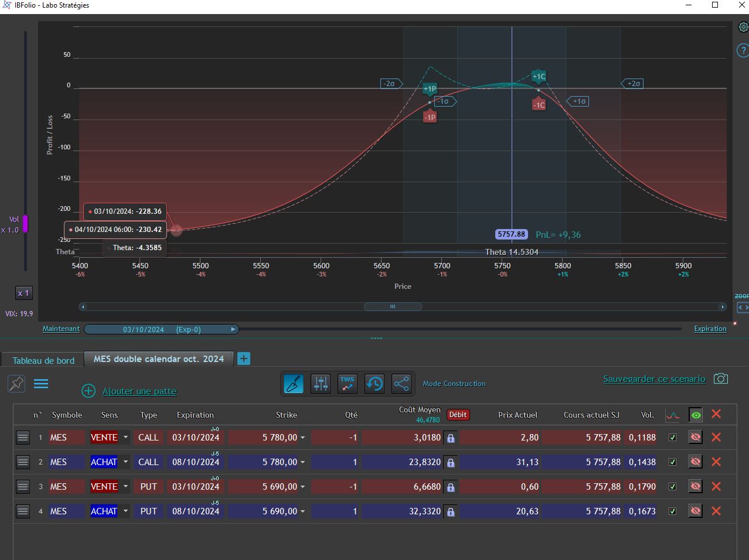Screen dimensions: 749x560
Task: Click drag handle of leg 3 row
Action: point(23,486)
